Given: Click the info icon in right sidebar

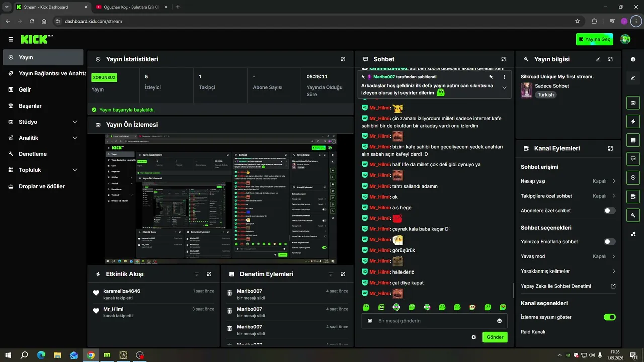Looking at the screenshot, I should [x=633, y=59].
